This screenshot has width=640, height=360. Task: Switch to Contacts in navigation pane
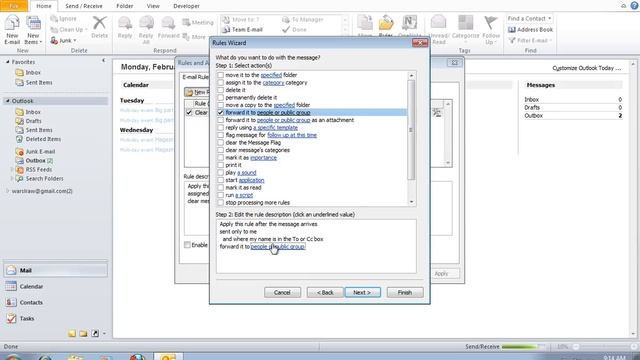click(56, 302)
